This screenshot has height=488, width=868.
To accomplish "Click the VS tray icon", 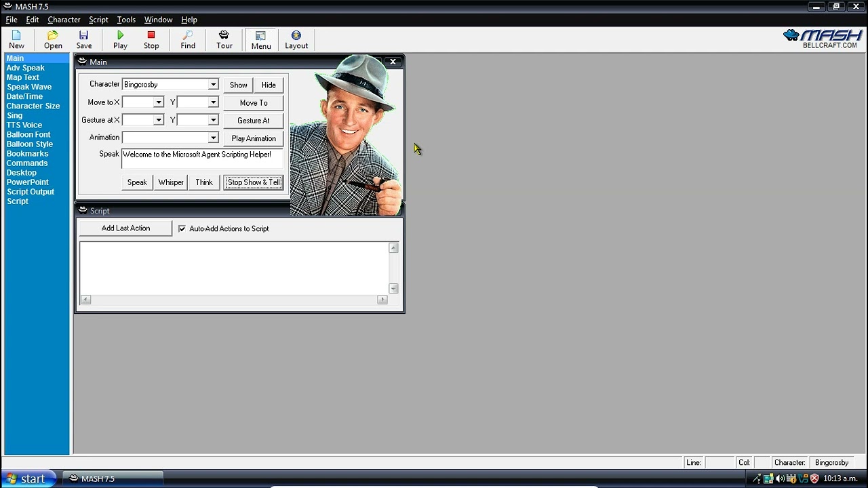I will [x=803, y=479].
